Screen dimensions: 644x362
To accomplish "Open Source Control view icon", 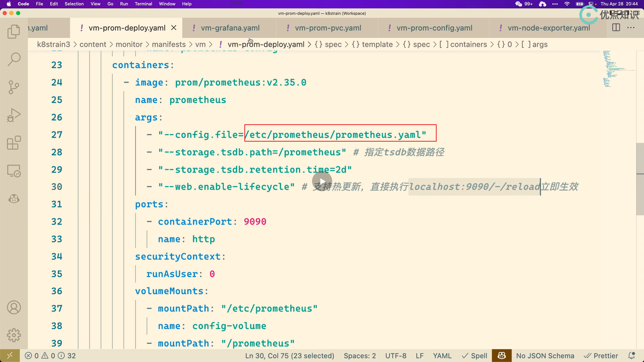I will pyautogui.click(x=14, y=87).
